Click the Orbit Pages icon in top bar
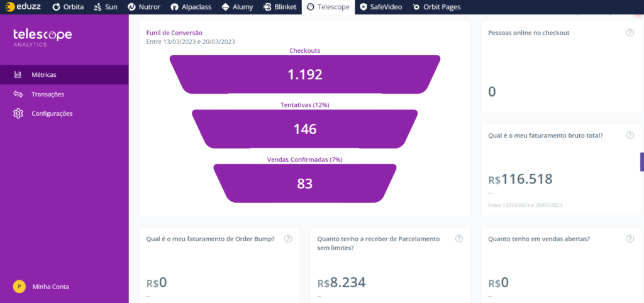The height and width of the screenshot is (303, 644). [416, 7]
